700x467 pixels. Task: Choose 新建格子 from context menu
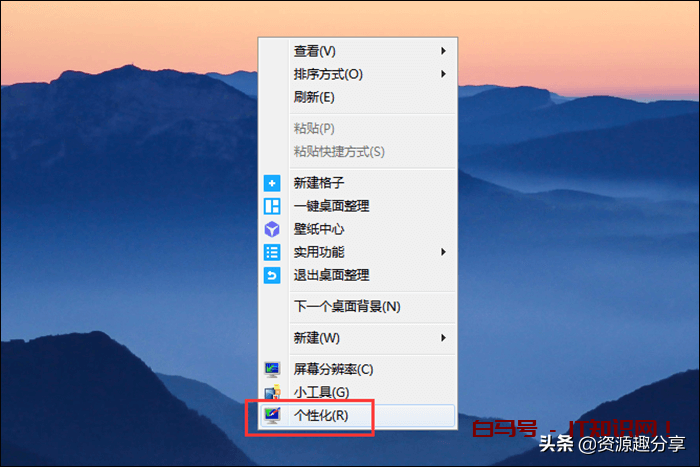(358, 183)
